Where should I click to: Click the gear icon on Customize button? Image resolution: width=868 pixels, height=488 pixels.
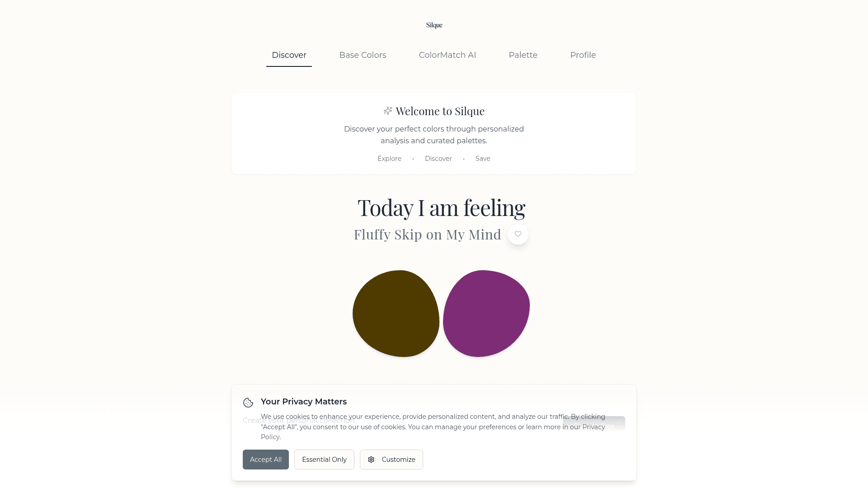[x=371, y=460]
